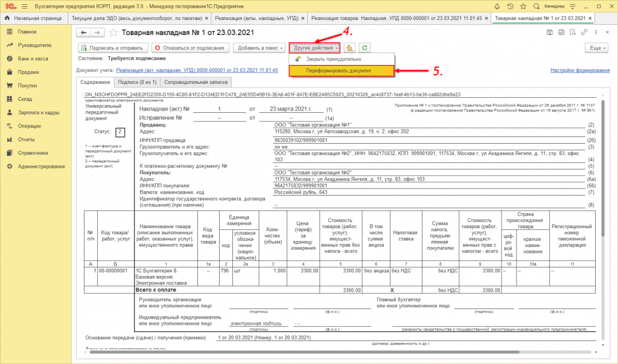618x364 pixels.
Task: Add the document to favorites with star
Action: (113, 33)
